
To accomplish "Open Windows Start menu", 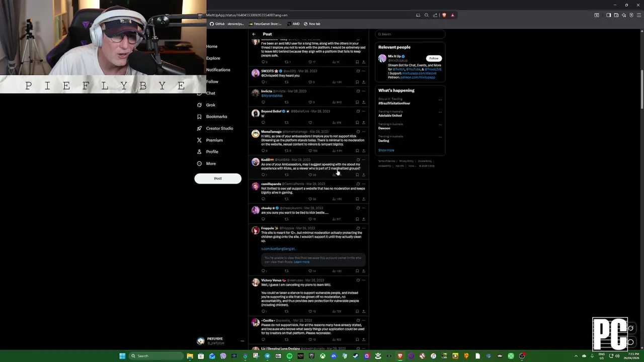I will 122,356.
